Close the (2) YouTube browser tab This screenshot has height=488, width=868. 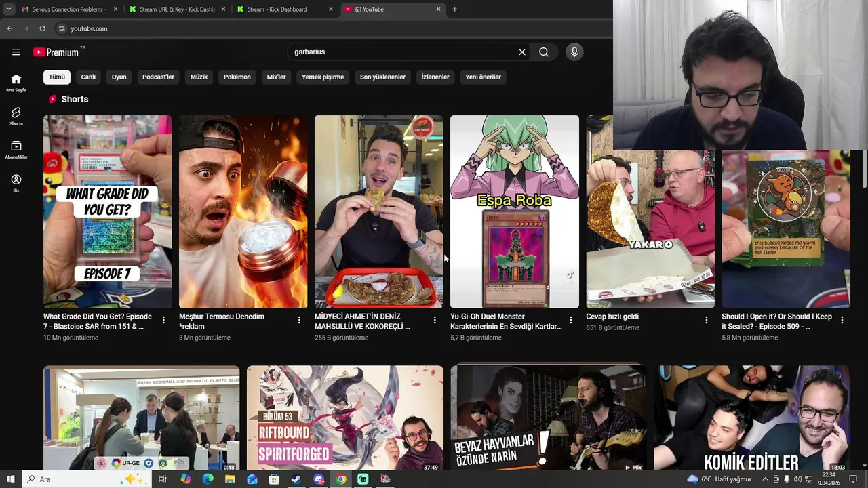click(438, 9)
